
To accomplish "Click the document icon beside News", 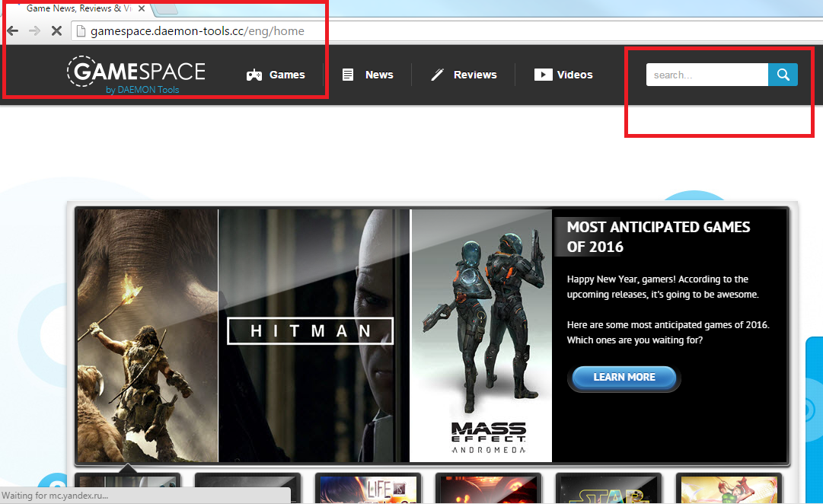I will point(348,75).
